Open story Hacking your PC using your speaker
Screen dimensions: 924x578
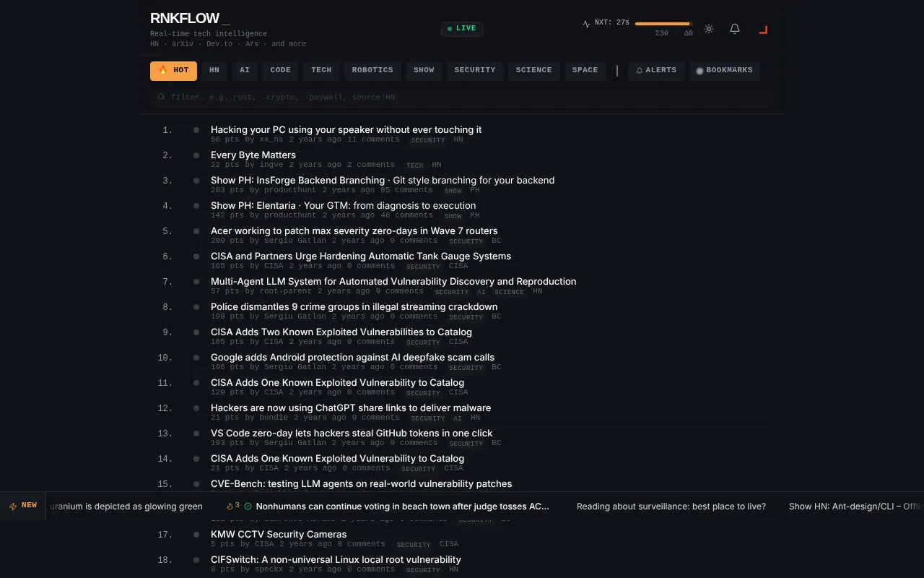346,130
